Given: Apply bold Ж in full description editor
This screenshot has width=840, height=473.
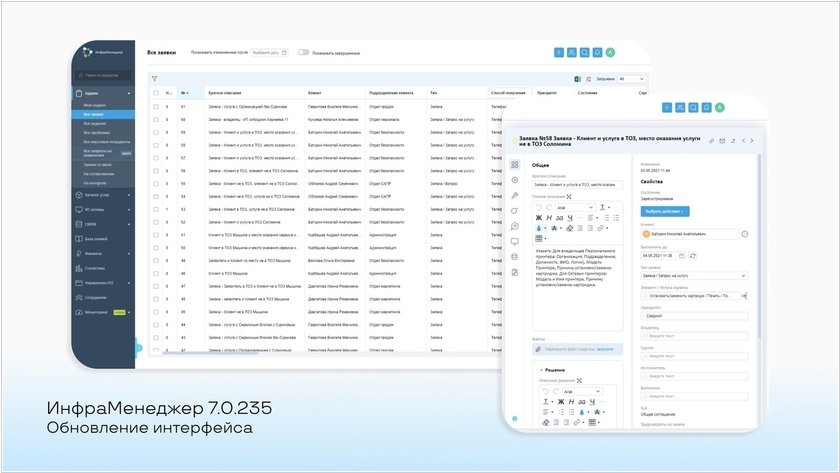Looking at the screenshot, I should point(539,218).
